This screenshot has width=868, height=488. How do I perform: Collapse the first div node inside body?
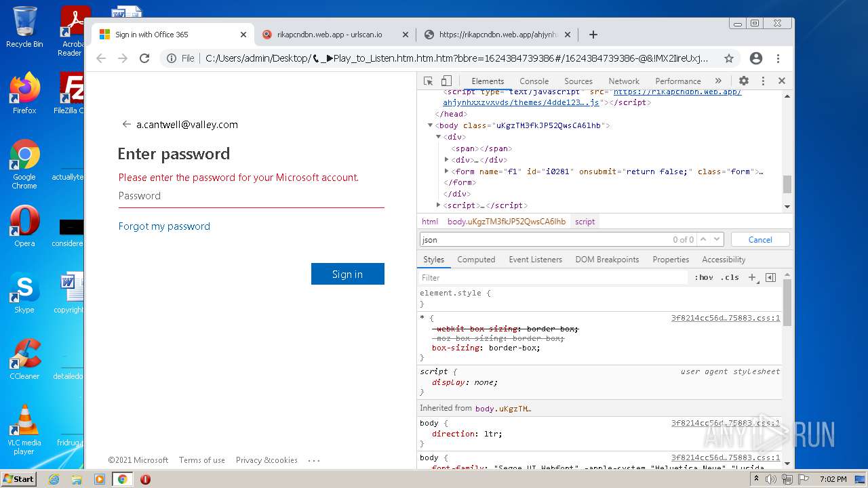click(x=438, y=137)
